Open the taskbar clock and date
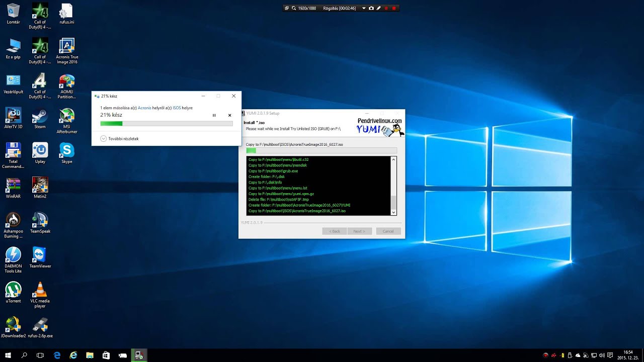This screenshot has width=644, height=362. (628, 355)
